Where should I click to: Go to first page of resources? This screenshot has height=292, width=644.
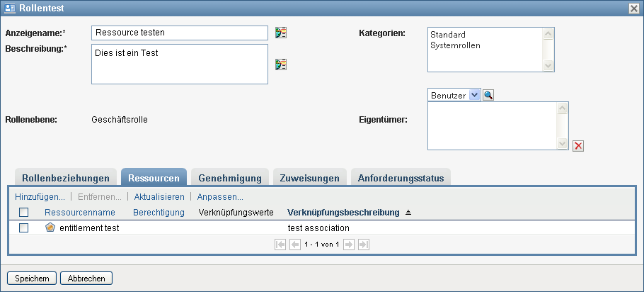coord(280,245)
